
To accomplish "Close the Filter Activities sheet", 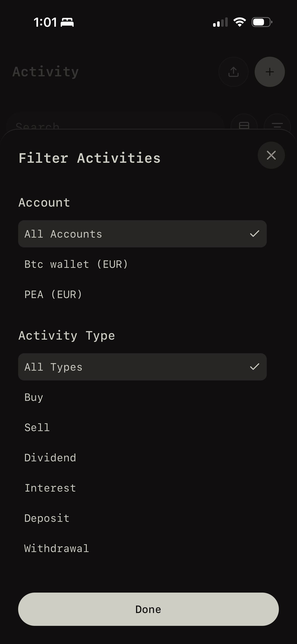I will [271, 155].
